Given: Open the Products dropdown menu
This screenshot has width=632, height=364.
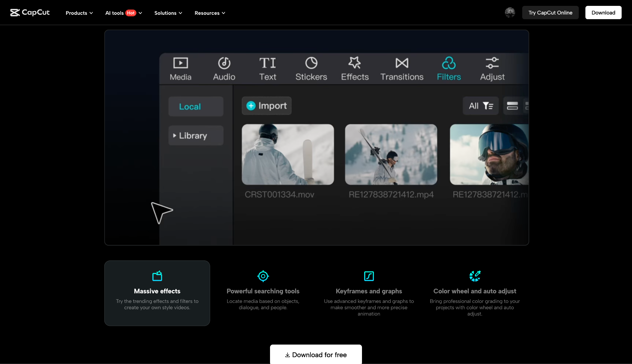Looking at the screenshot, I should pos(79,13).
